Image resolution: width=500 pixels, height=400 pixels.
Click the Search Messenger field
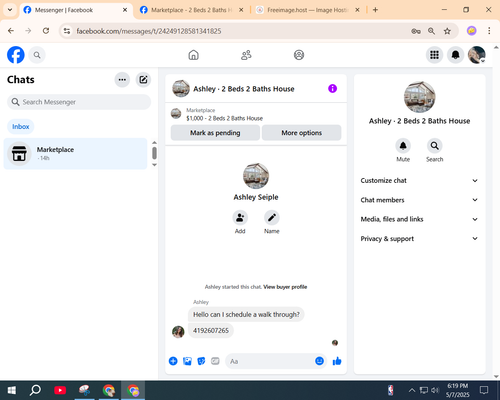point(79,102)
